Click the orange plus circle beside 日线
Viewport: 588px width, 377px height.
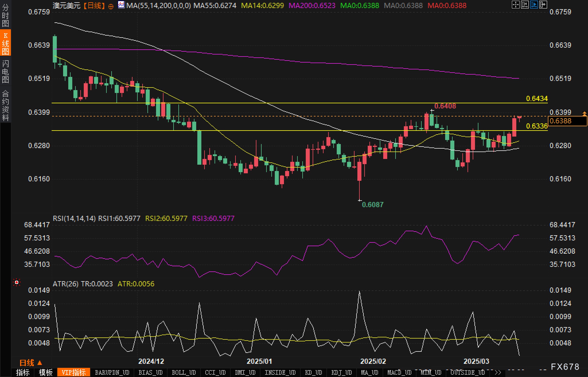[111, 6]
